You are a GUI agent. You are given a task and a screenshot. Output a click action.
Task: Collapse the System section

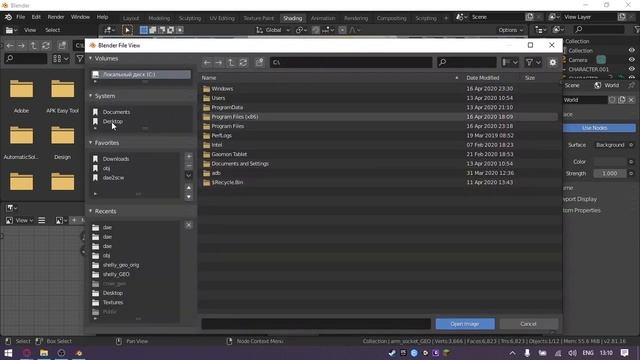[91, 96]
